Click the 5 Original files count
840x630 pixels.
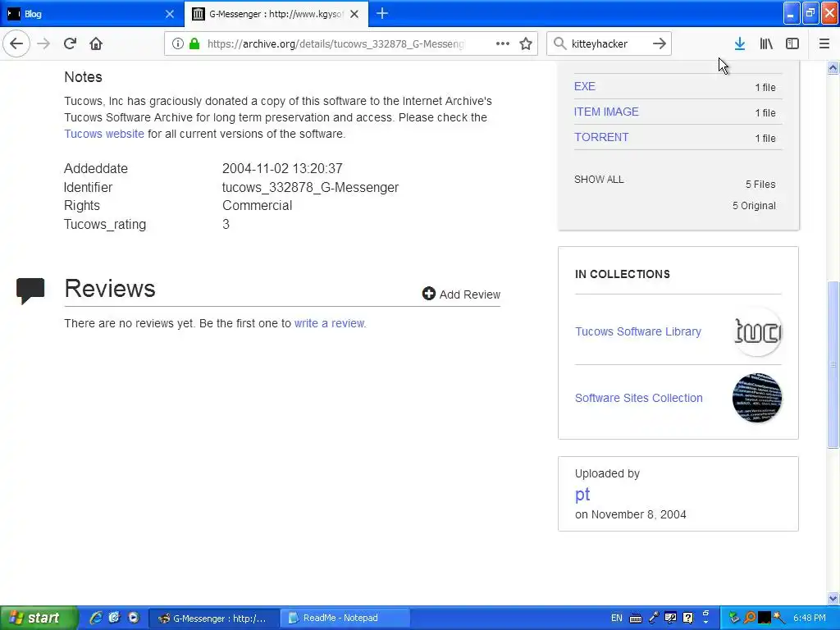click(x=754, y=206)
